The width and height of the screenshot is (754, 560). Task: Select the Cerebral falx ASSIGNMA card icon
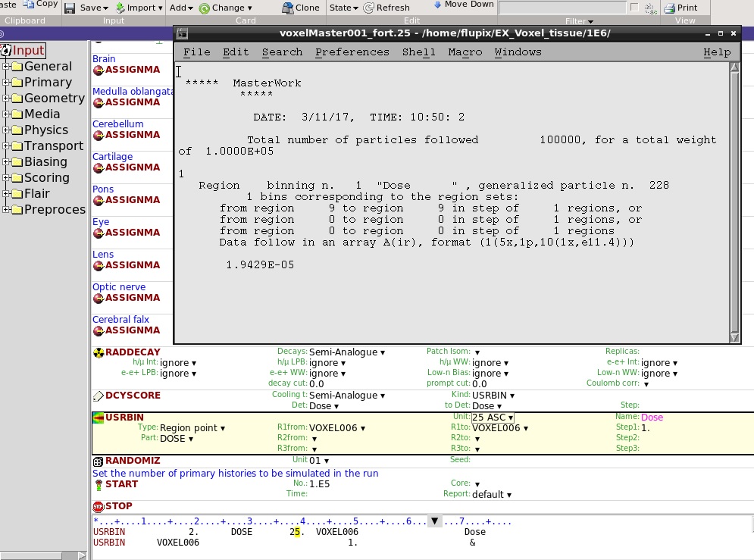[x=99, y=330]
